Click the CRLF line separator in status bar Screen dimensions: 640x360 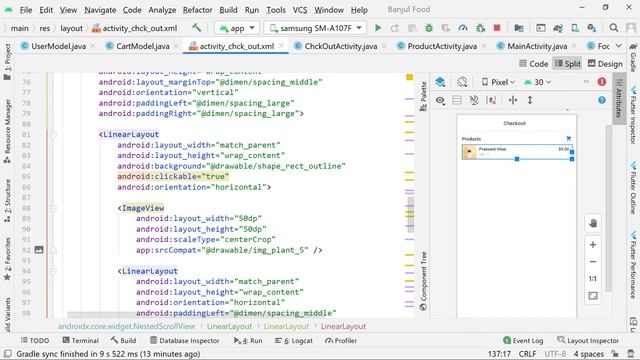pos(527,354)
